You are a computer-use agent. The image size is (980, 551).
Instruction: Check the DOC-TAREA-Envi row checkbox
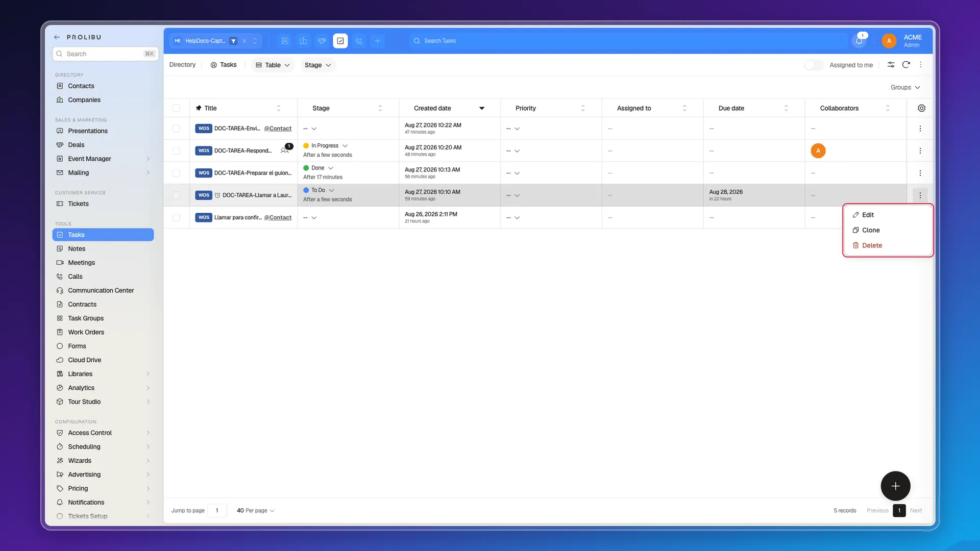[176, 129]
